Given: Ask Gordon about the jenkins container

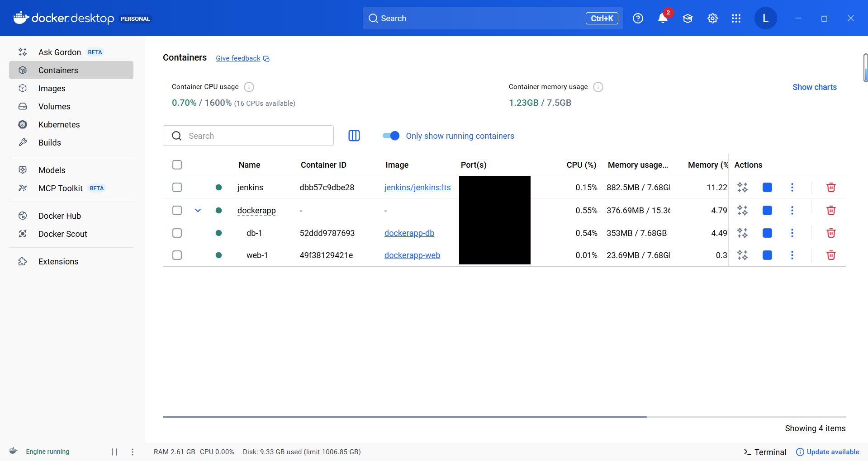Looking at the screenshot, I should pos(742,187).
